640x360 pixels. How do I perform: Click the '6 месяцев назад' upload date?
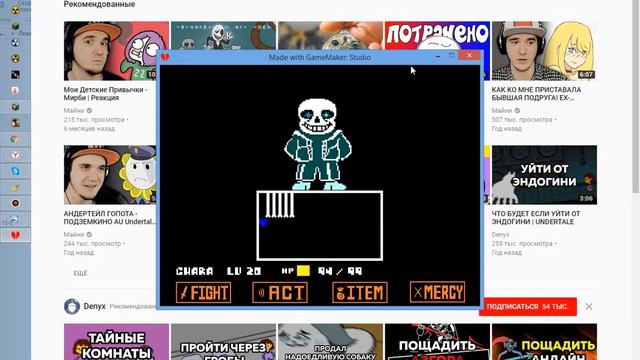click(89, 129)
